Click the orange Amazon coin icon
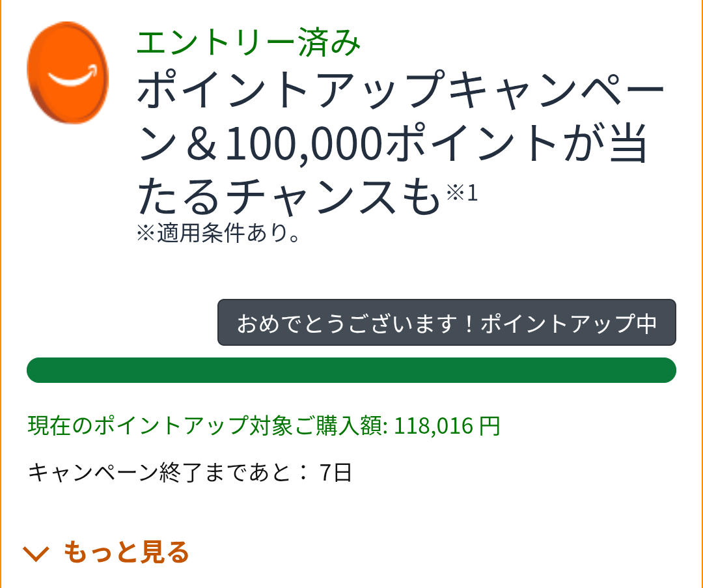Viewport: 703px width, 588px height. click(x=67, y=73)
